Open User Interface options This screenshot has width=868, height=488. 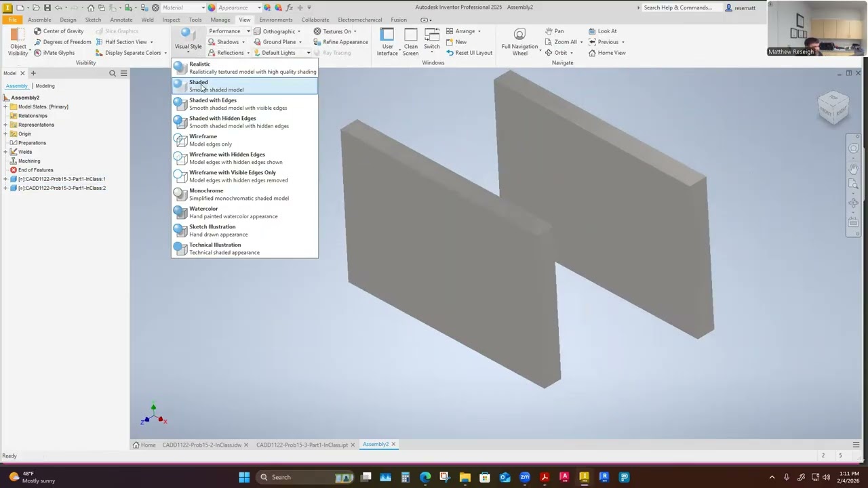pos(387,42)
